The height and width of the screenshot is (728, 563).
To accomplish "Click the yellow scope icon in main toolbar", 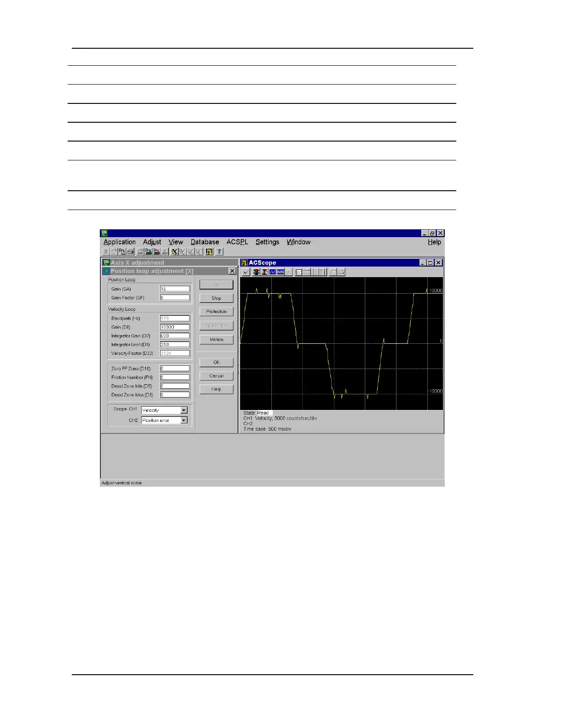I will pos(209,251).
